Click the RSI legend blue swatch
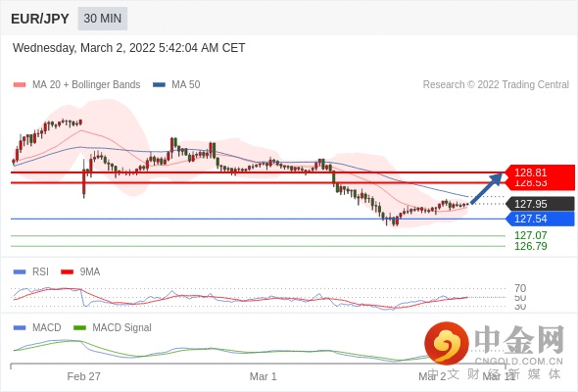 point(20,272)
